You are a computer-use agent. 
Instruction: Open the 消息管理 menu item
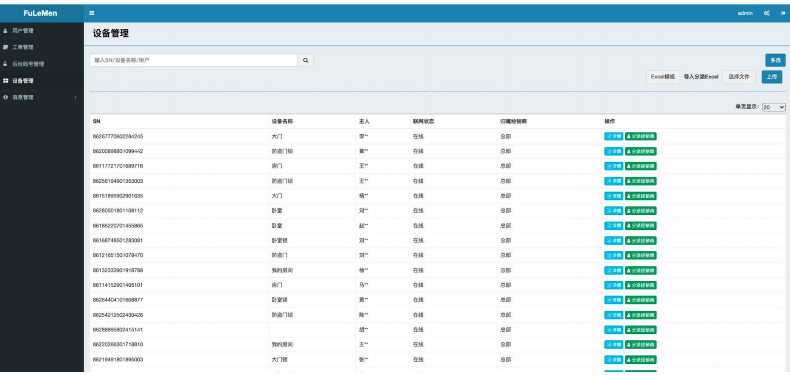click(x=42, y=97)
